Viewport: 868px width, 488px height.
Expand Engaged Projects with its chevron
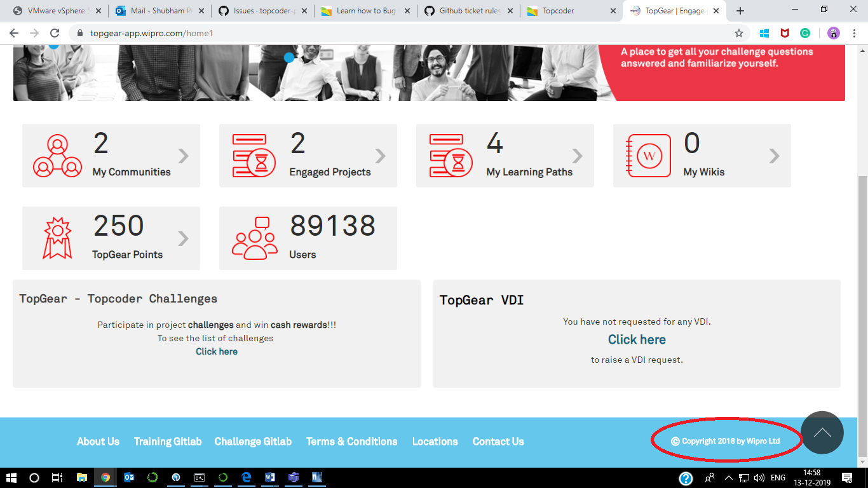[381, 156]
